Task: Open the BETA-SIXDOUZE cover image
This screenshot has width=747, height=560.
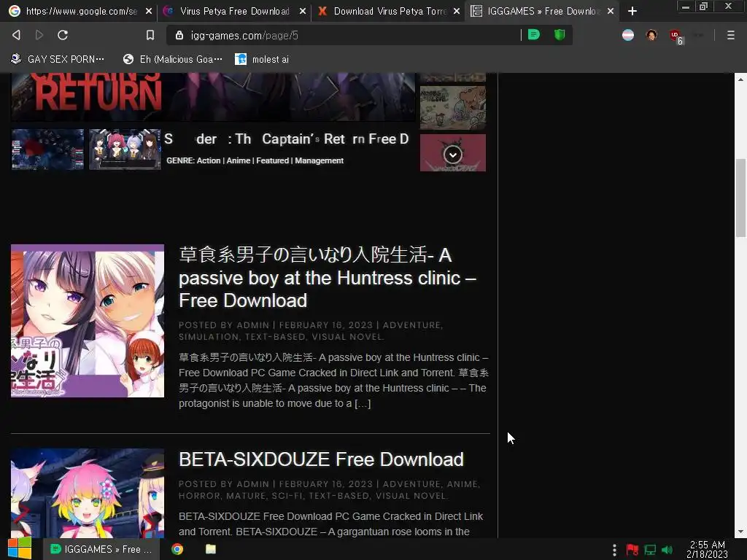Action: [88, 494]
